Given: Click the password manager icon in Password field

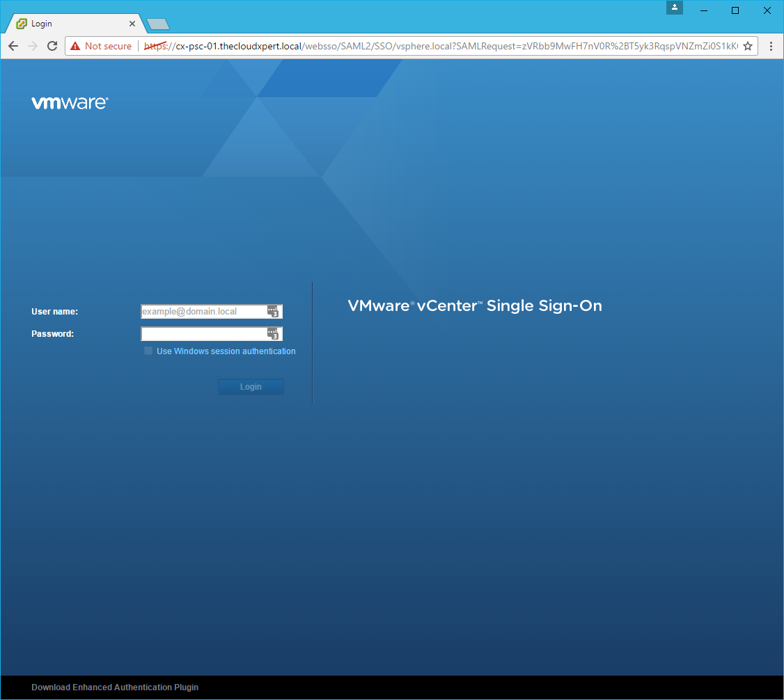Looking at the screenshot, I should click(x=273, y=333).
